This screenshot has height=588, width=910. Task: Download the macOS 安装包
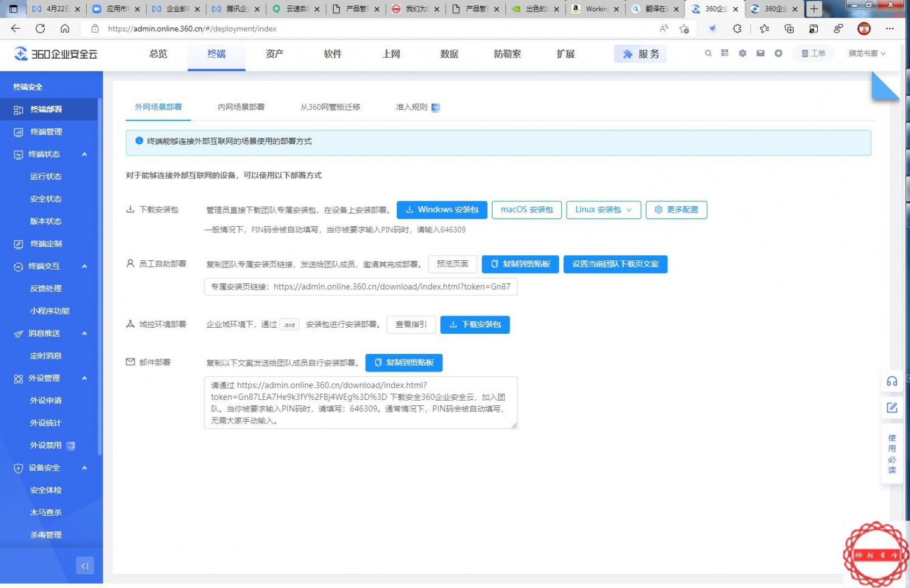click(527, 210)
